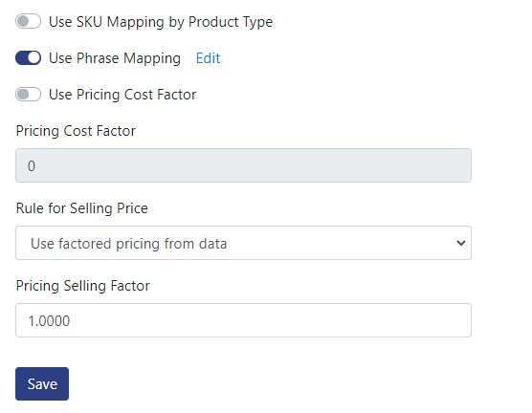Click the 'Use Phrase Mapping' label text
This screenshot has height=413, width=532.
[x=115, y=58]
